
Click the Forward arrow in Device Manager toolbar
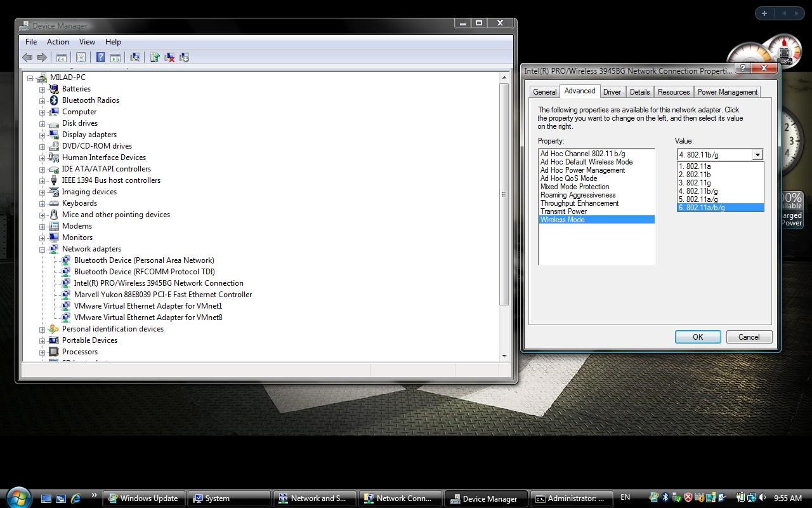point(42,58)
